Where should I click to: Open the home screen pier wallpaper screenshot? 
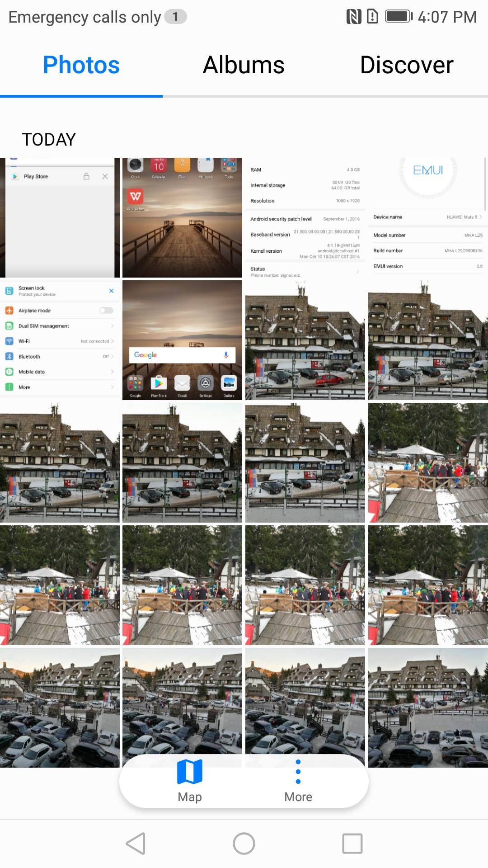click(182, 217)
